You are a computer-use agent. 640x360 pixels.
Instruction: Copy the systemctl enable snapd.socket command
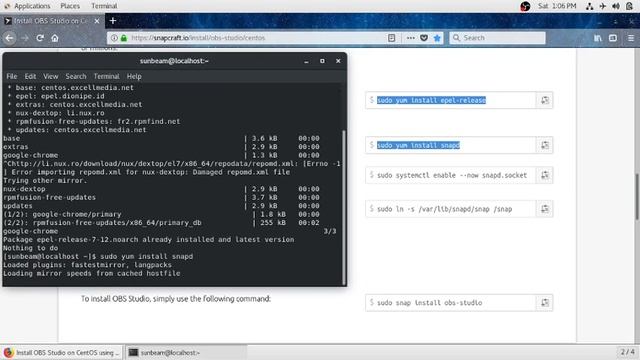coord(544,175)
